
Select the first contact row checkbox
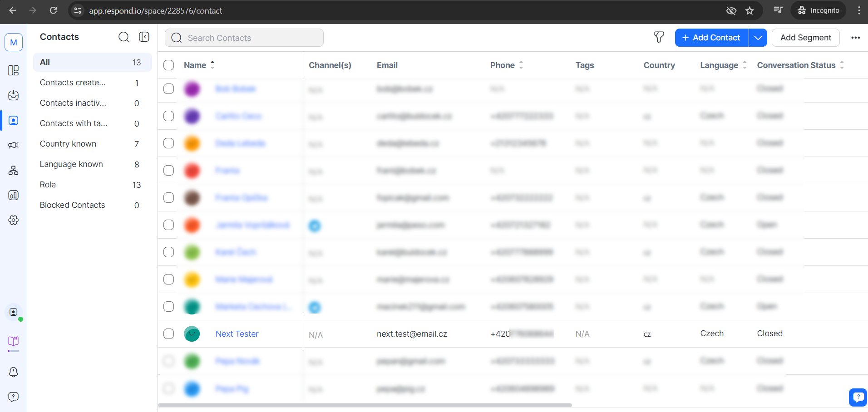tap(169, 89)
